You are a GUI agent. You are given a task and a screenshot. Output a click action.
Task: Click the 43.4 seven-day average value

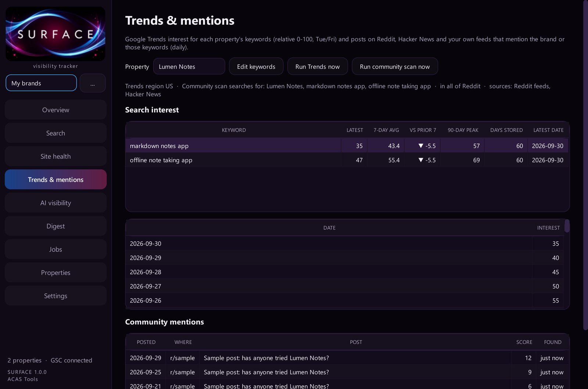(x=394, y=146)
